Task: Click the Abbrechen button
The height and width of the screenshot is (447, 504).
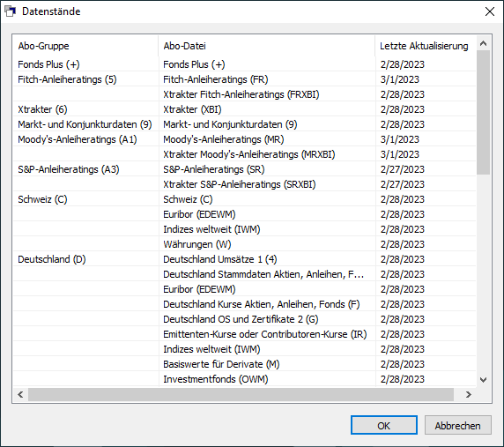Action: [457, 425]
